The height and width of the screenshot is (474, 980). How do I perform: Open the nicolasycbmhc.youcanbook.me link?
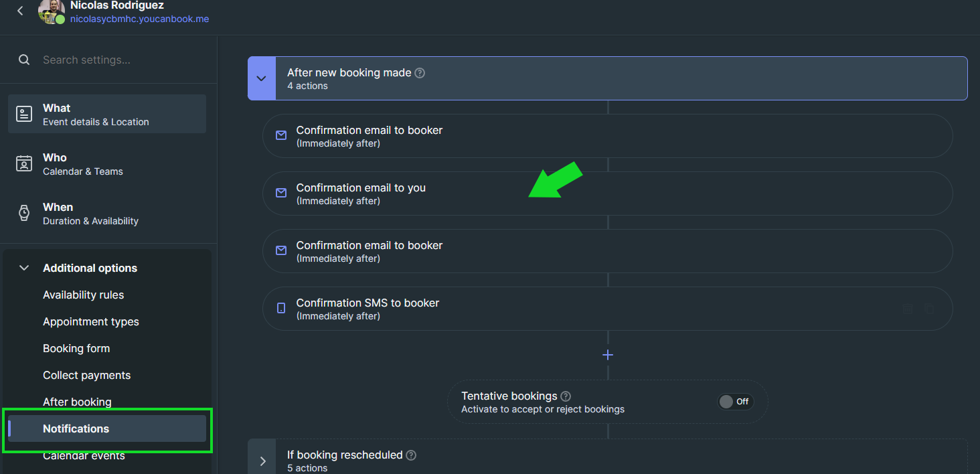[x=139, y=19]
